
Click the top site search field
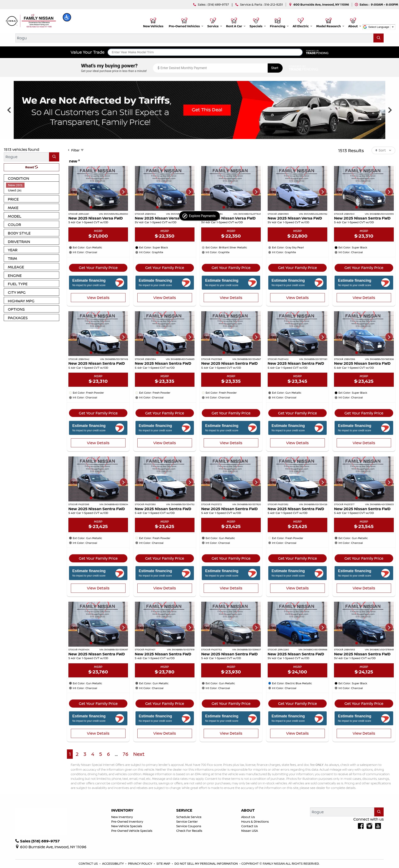194,38
